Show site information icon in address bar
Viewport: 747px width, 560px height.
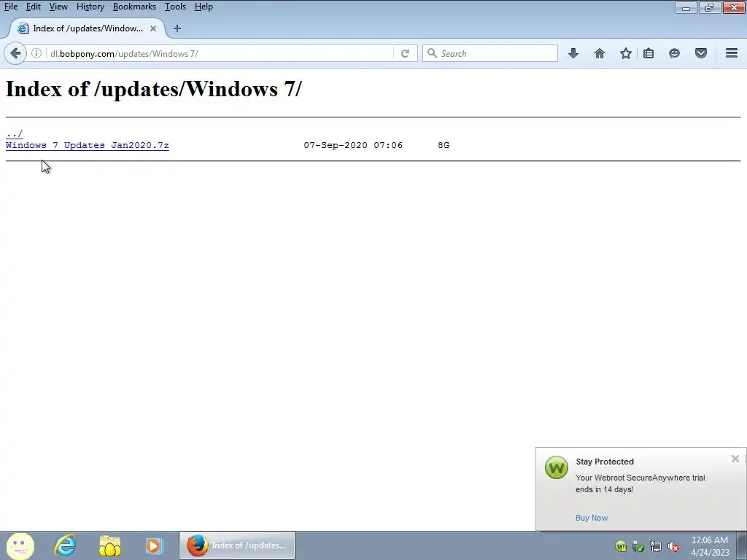coord(36,53)
